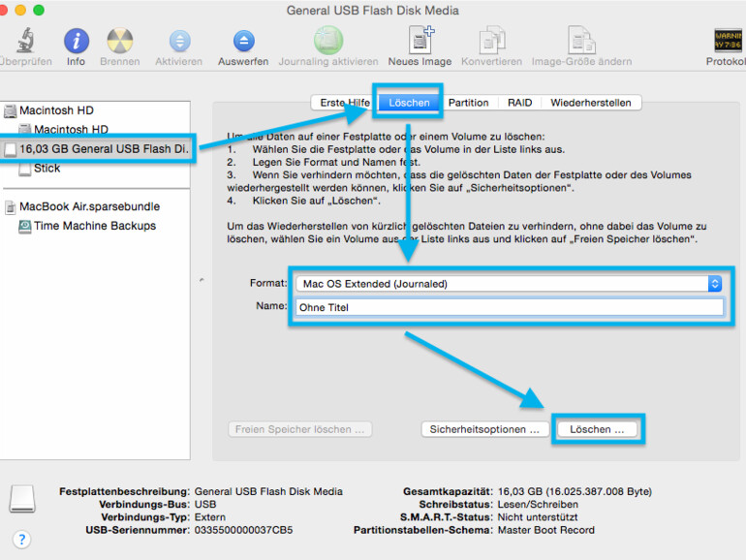Select Time Machine Backups in sidebar
Viewport: 746px width, 560px height.
point(95,226)
